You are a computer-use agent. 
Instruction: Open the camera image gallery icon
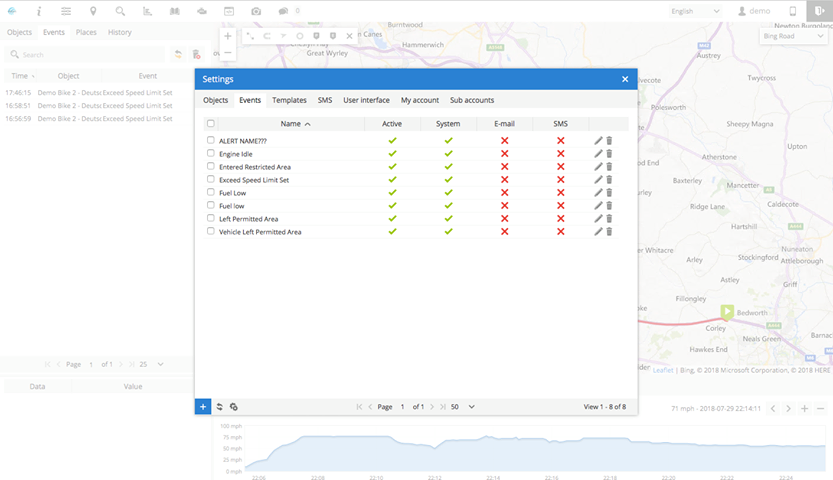pyautogui.click(x=256, y=11)
